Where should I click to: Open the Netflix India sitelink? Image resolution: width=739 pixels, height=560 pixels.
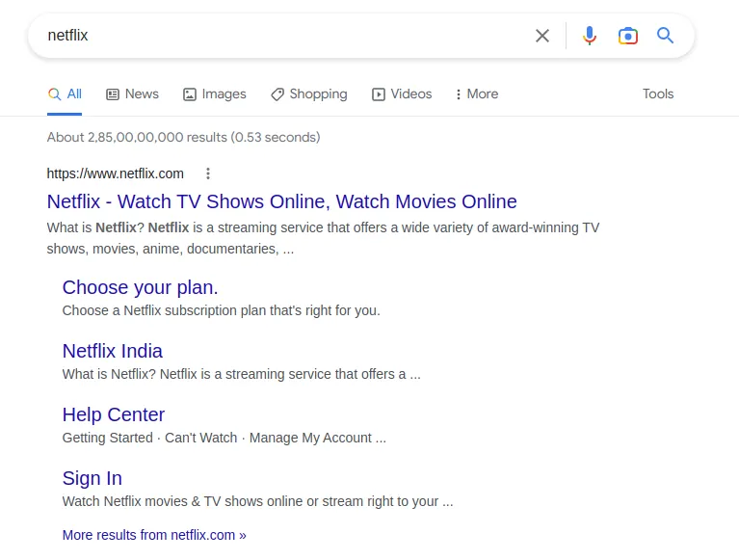(112, 351)
